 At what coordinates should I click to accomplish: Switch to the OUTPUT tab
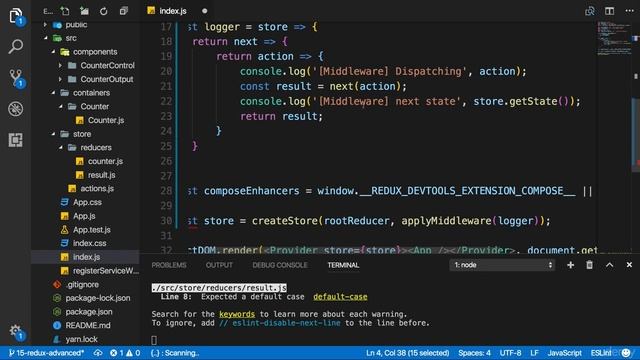[219, 265]
